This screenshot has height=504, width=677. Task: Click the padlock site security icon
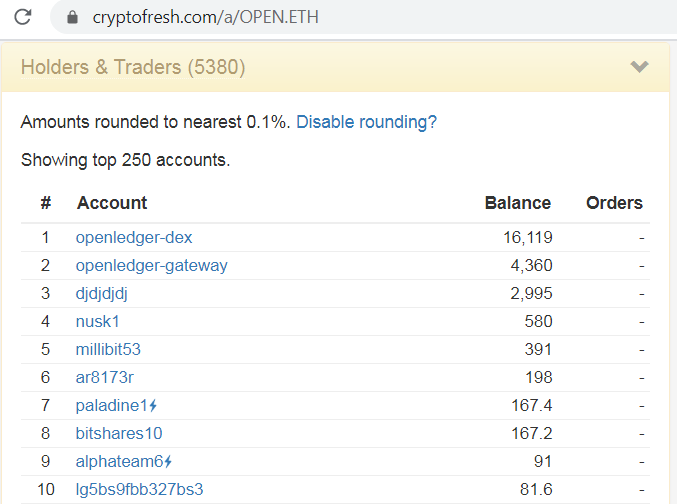pos(73,17)
